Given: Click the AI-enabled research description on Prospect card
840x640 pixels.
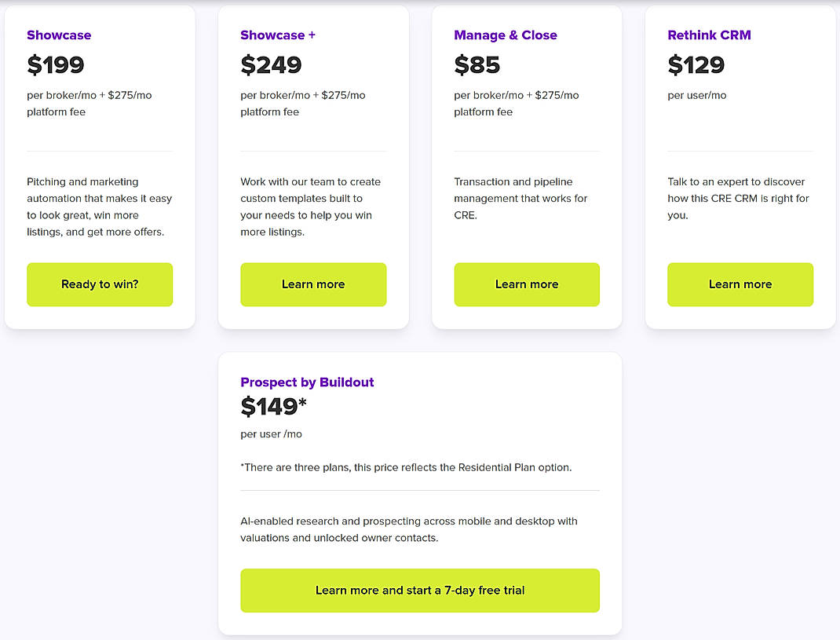Looking at the screenshot, I should pos(408,529).
